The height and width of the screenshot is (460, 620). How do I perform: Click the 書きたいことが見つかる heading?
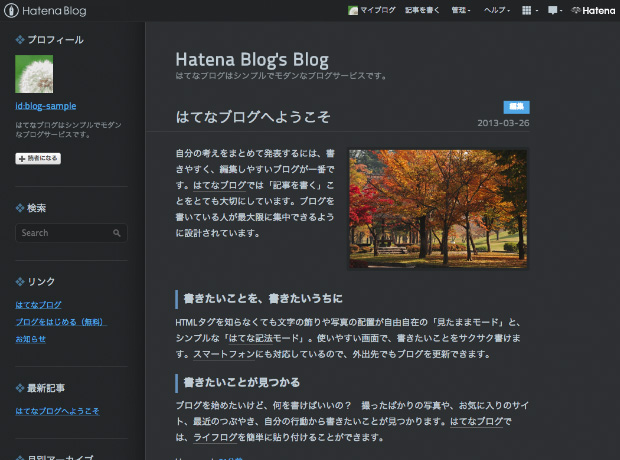point(242,382)
